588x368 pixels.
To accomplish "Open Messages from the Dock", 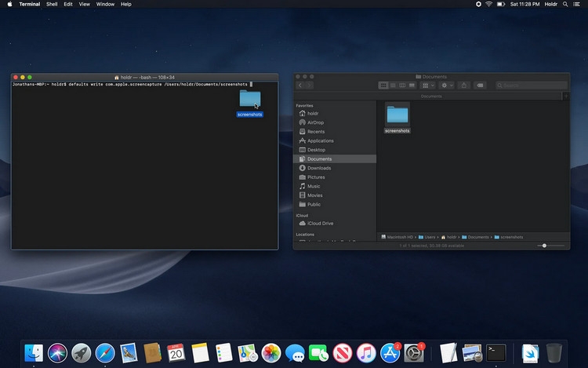I will 295,353.
